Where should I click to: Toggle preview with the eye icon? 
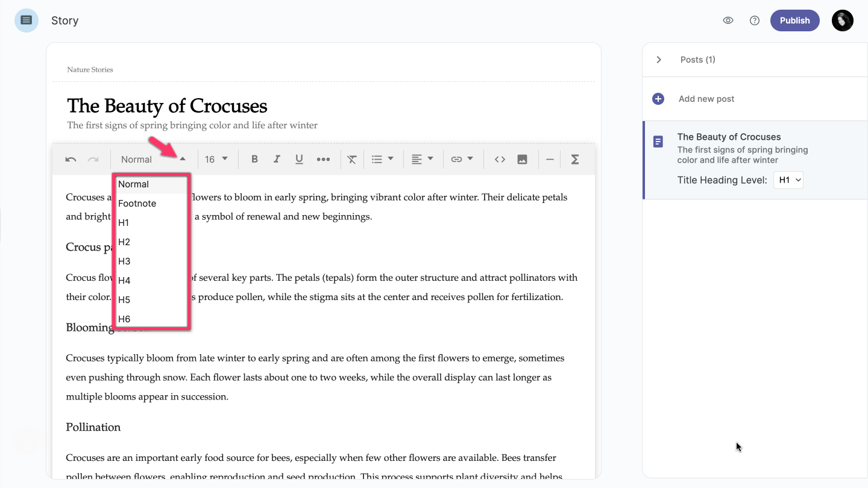click(x=728, y=20)
